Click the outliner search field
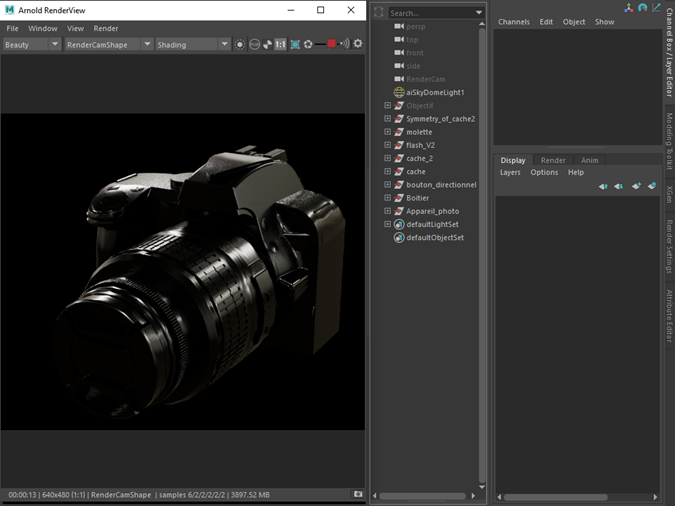Viewport: 675px width, 506px height. point(430,13)
